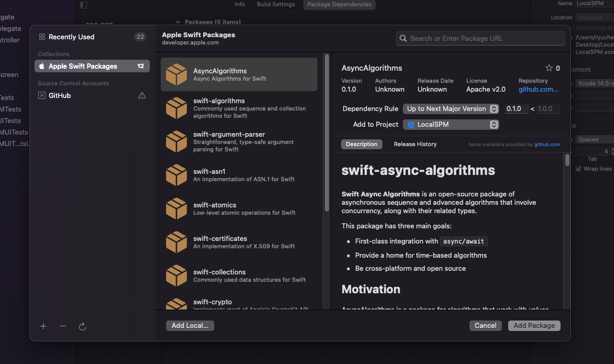Screen dimensions: 614x364
Task: Switch to the Description tab
Action: pyautogui.click(x=361, y=144)
